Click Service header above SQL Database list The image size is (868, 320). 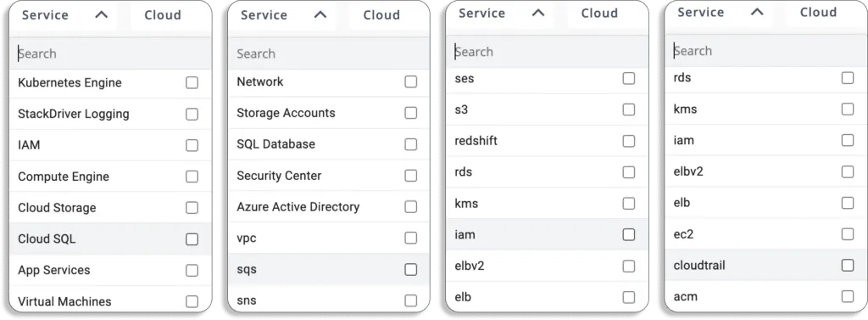[264, 15]
